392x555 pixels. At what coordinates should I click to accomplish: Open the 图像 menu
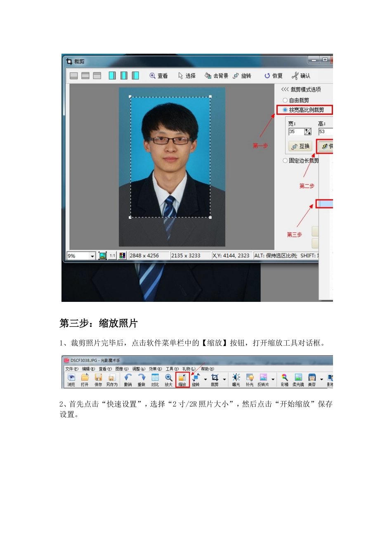coord(122,369)
